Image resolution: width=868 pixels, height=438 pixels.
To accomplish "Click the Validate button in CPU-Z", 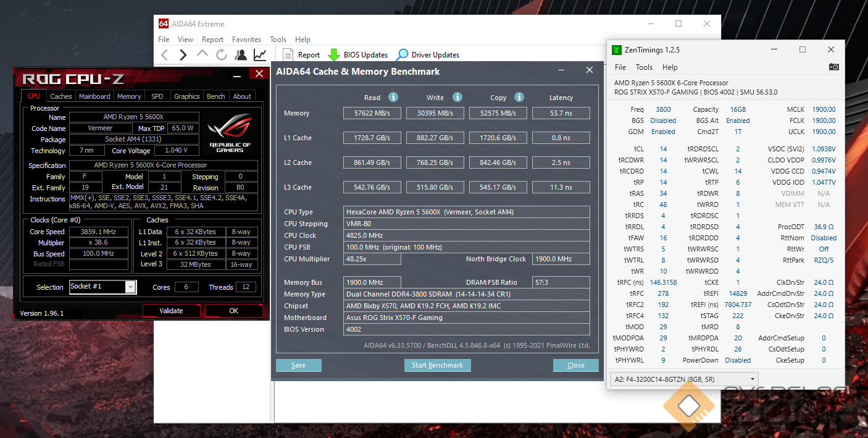I will coord(171,311).
